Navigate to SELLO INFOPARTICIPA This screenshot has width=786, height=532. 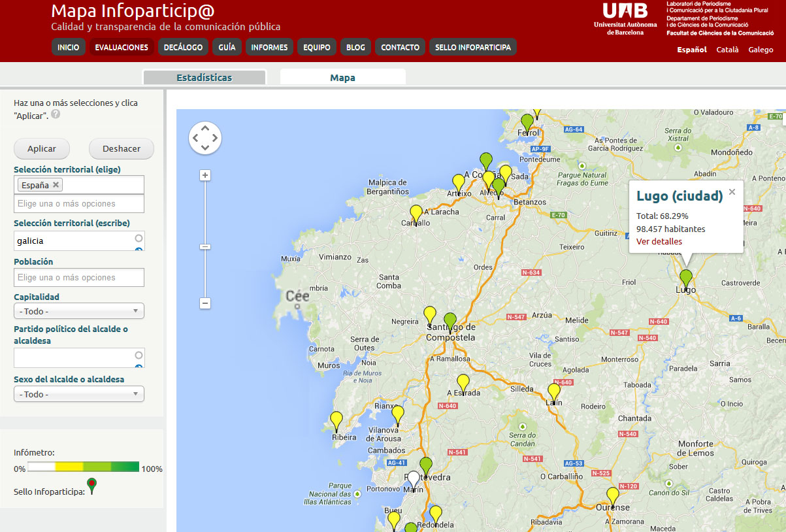(473, 47)
